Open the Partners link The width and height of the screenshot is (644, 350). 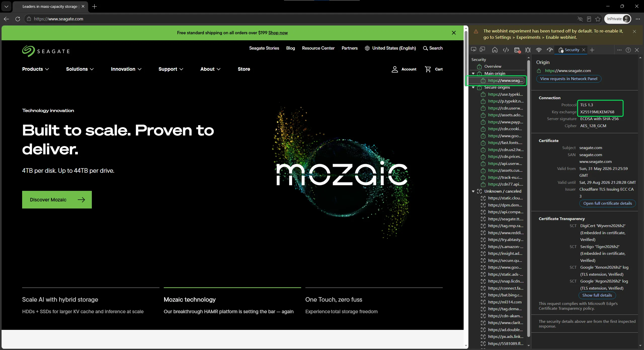point(350,48)
